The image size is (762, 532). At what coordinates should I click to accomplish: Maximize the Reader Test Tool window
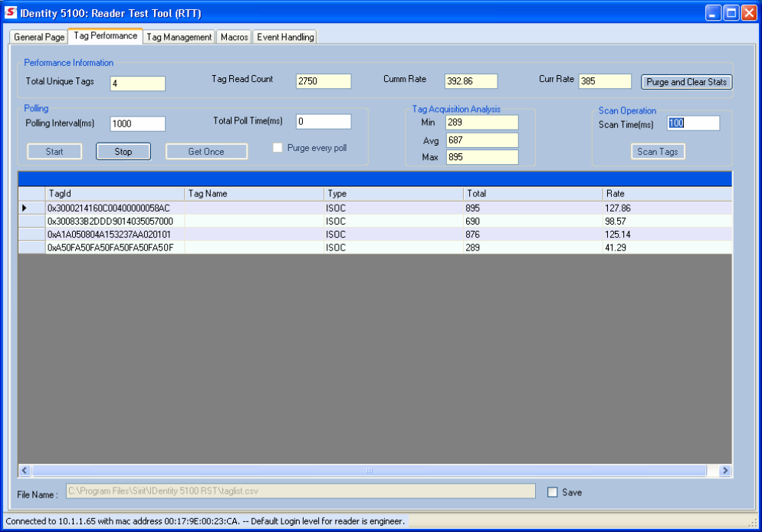(x=731, y=13)
